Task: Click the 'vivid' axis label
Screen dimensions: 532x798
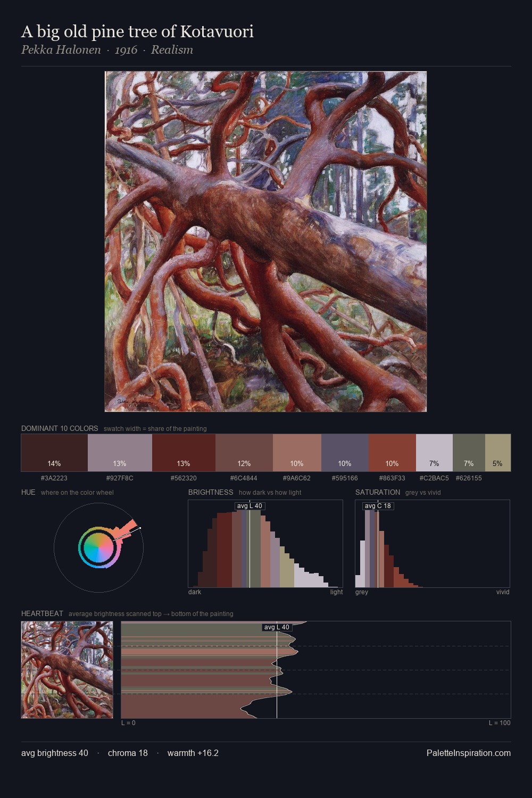Action: (503, 592)
